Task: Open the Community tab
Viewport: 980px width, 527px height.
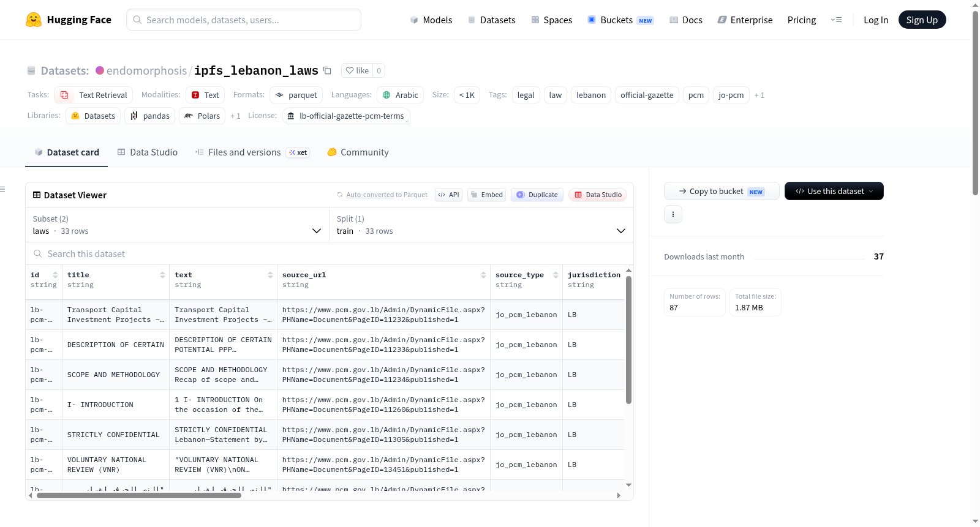Action: click(x=358, y=152)
